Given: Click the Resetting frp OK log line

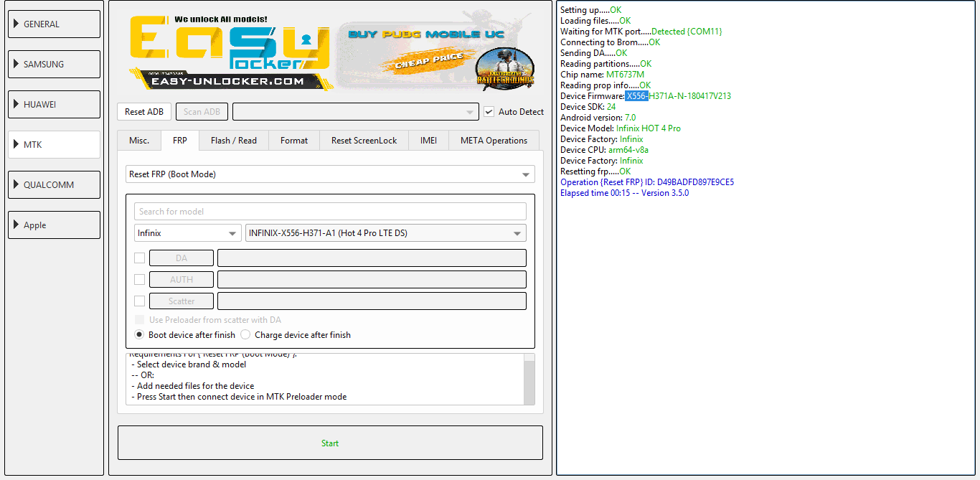Looking at the screenshot, I should [595, 171].
